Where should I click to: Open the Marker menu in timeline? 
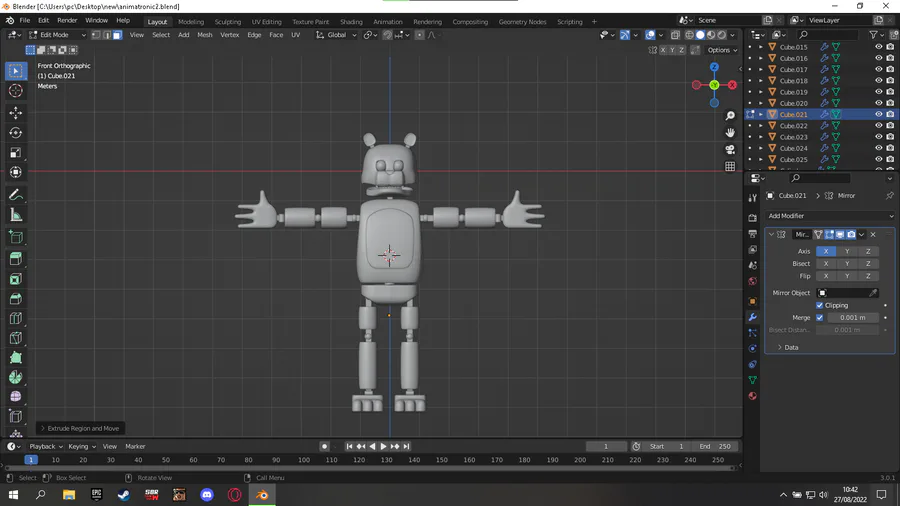[x=135, y=446]
